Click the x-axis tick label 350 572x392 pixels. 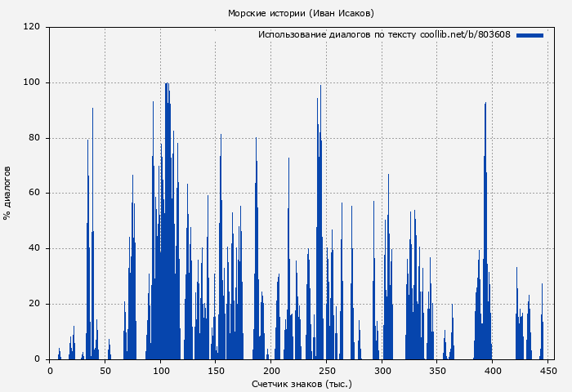pos(437,371)
